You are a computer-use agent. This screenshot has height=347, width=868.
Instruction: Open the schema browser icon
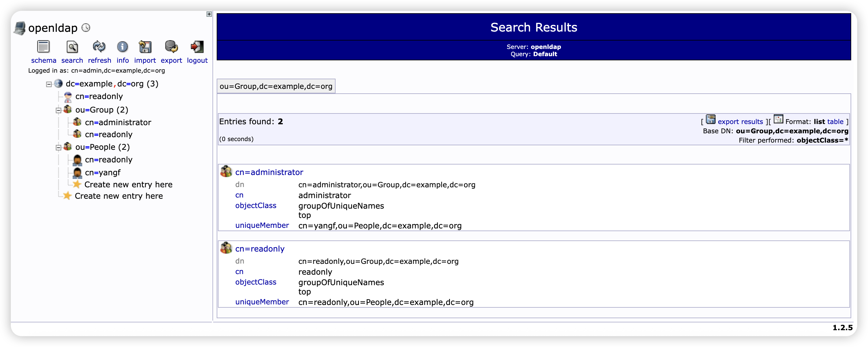[x=43, y=47]
